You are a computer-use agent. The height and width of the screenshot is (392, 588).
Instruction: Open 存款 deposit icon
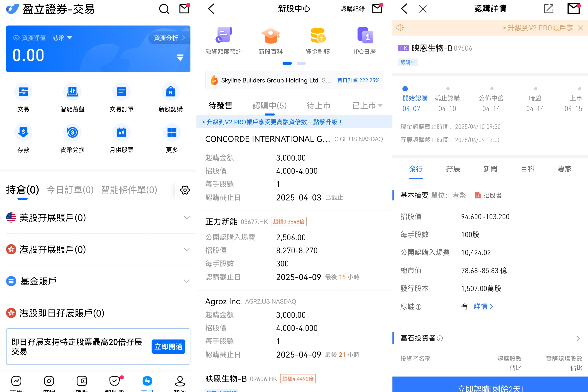23,132
